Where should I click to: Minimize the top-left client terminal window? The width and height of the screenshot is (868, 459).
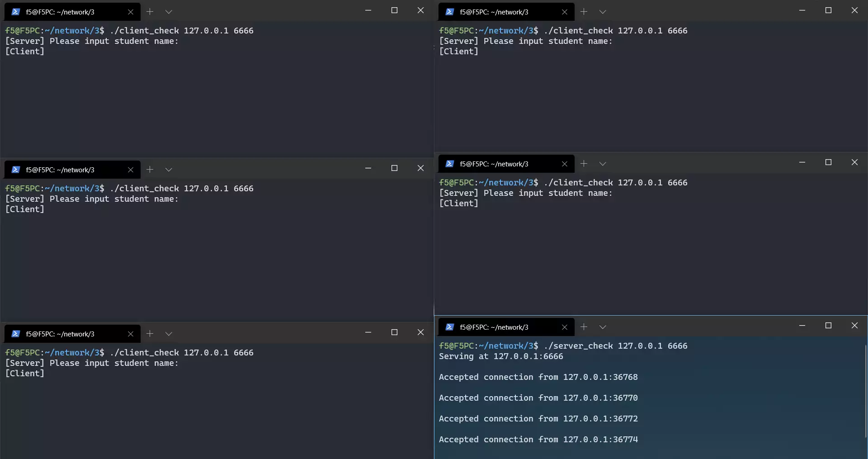(x=368, y=10)
